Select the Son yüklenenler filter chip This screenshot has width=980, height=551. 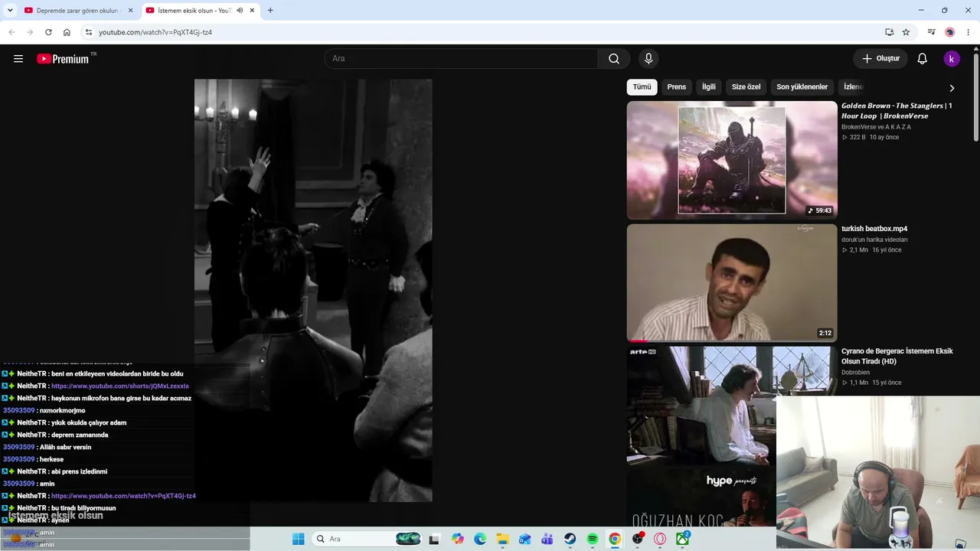click(x=802, y=87)
